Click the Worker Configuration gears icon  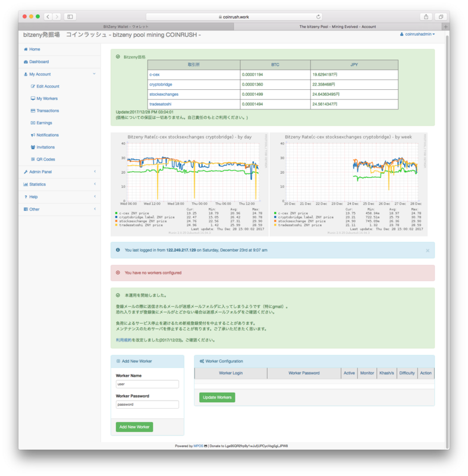coord(202,361)
